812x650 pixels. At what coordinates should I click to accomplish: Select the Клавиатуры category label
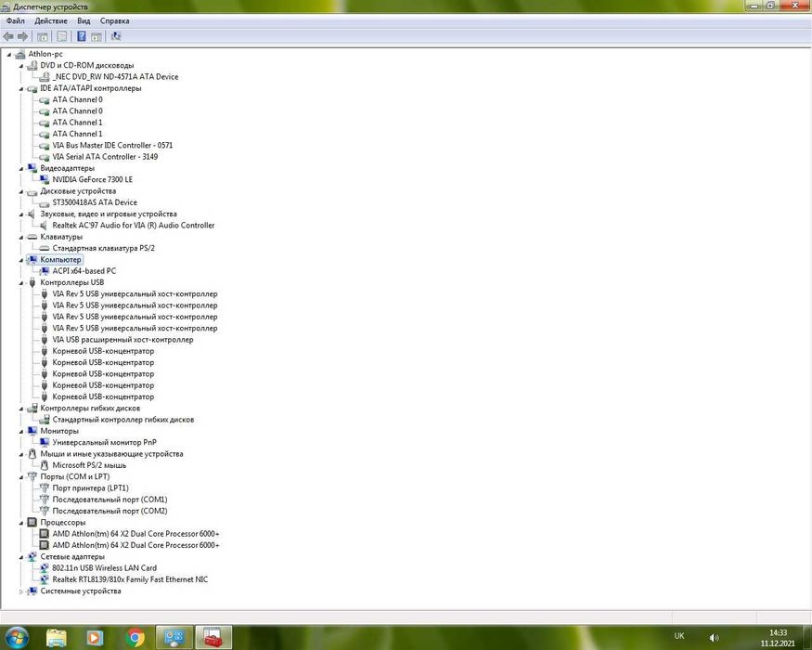[61, 237]
